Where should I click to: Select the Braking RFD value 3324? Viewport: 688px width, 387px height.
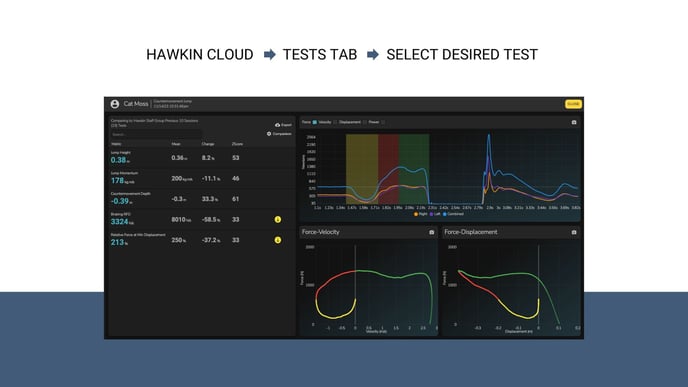119,222
